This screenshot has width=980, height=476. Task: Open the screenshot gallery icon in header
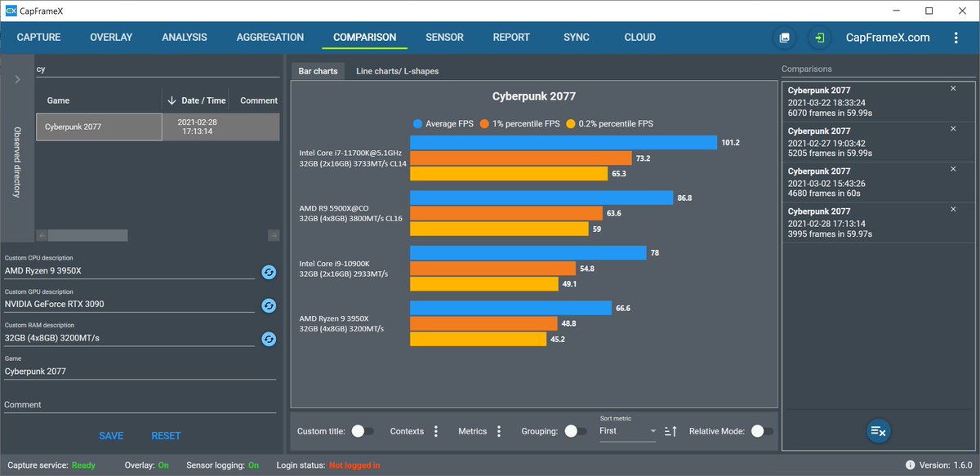(784, 38)
